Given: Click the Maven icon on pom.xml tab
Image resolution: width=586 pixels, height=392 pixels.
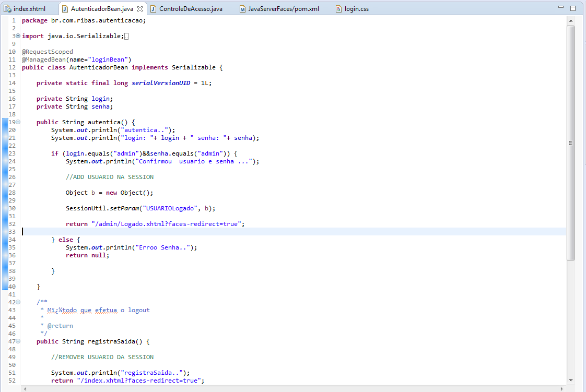Looking at the screenshot, I should pyautogui.click(x=242, y=8).
